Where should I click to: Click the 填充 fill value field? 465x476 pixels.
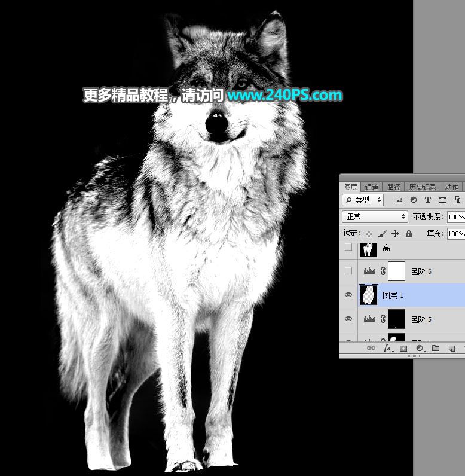click(456, 233)
